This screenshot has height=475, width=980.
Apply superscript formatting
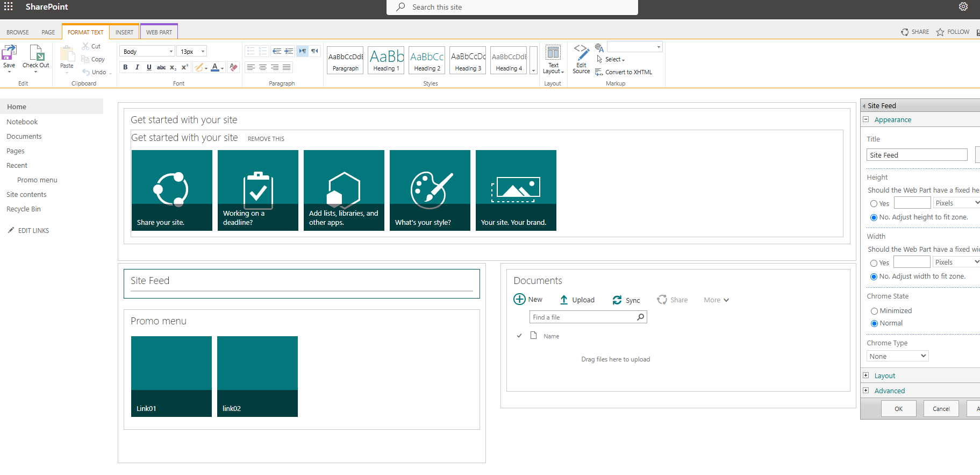184,67
